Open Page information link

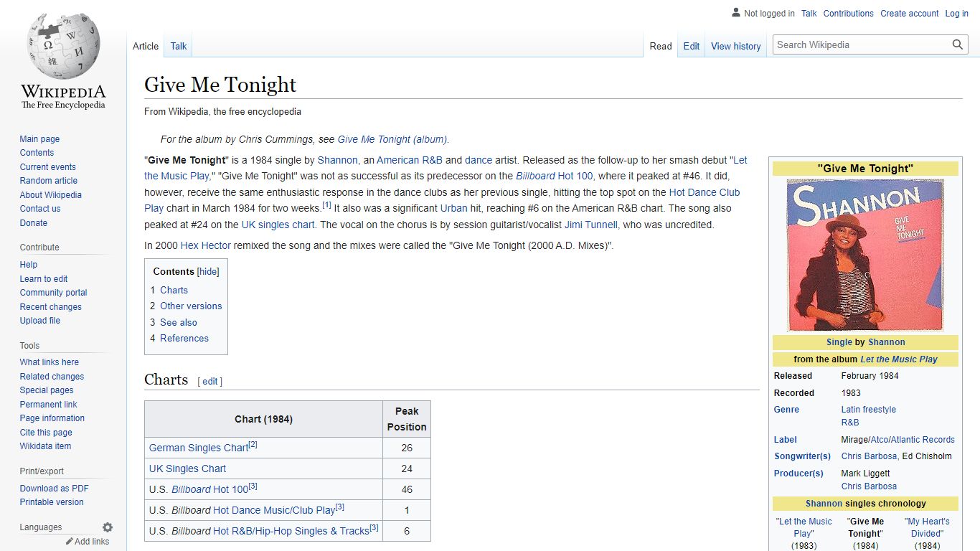click(x=52, y=418)
